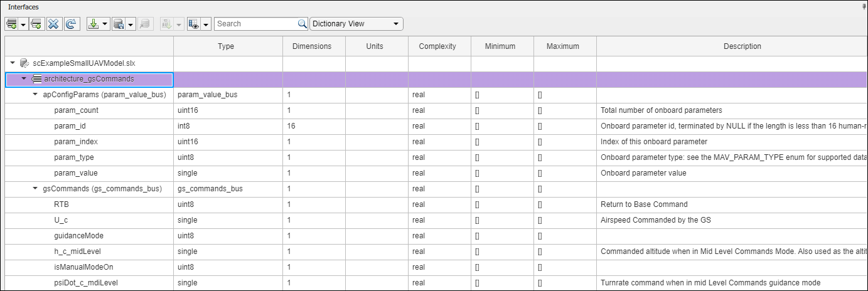Open the save dictionary dropdown arrow
The image size is (868, 291).
tap(131, 24)
